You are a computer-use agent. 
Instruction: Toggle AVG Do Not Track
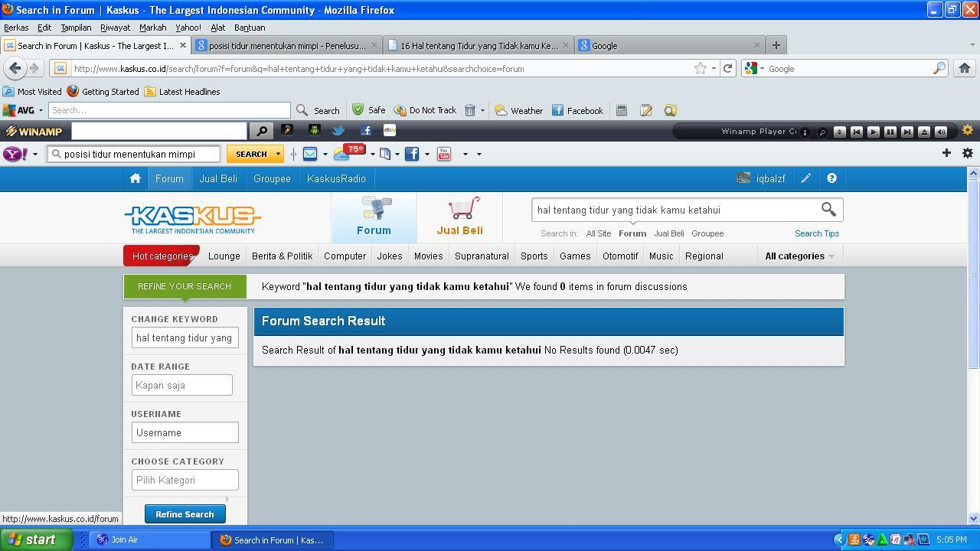(x=425, y=110)
